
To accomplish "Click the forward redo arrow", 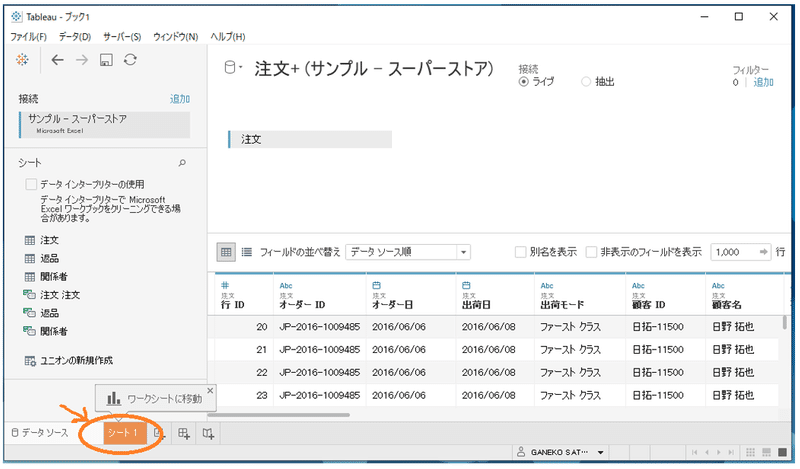I will pos(82,60).
